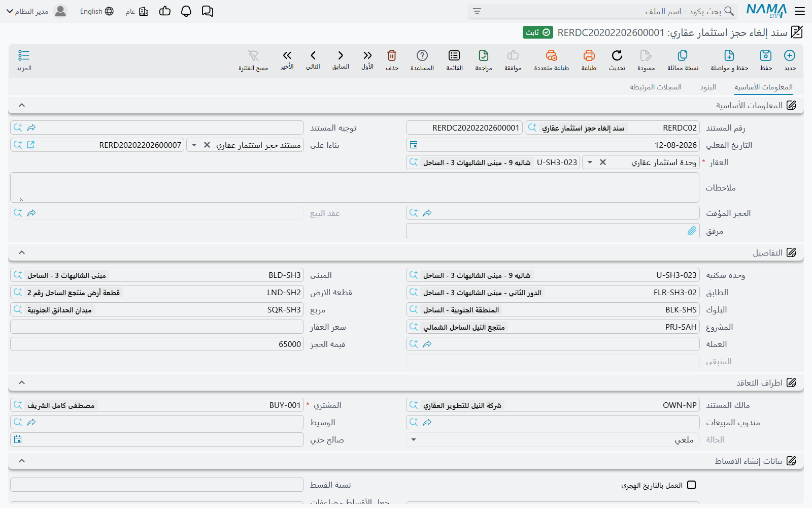Click the حفظ (Save) toolbar icon
Image resolution: width=812 pixels, height=508 pixels.
pyautogui.click(x=766, y=55)
